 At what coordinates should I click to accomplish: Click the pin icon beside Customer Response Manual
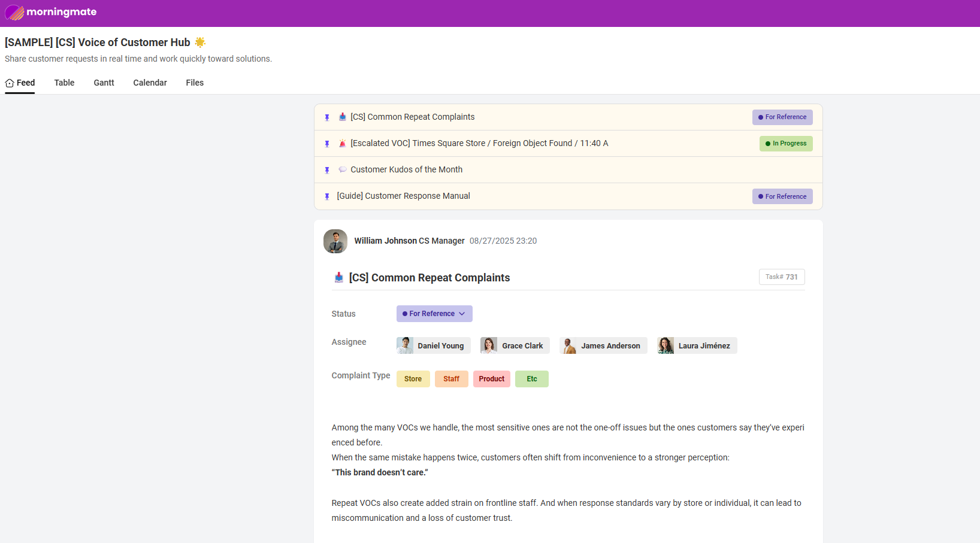coord(327,196)
